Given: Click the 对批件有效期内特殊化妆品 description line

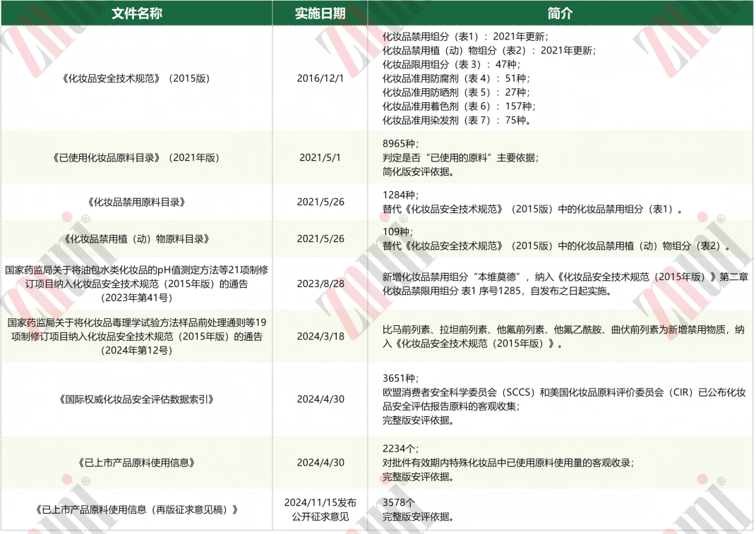Looking at the screenshot, I should pyautogui.click(x=508, y=463).
